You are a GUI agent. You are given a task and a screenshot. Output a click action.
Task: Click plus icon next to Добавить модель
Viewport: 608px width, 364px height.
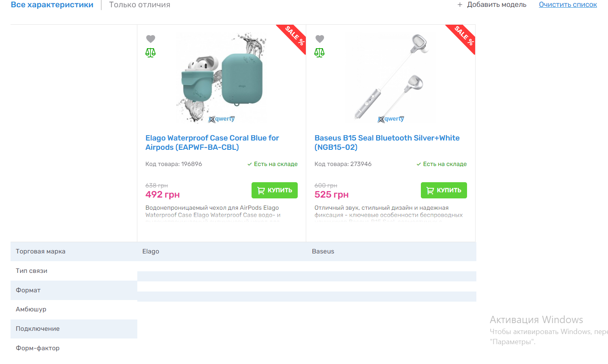460,5
